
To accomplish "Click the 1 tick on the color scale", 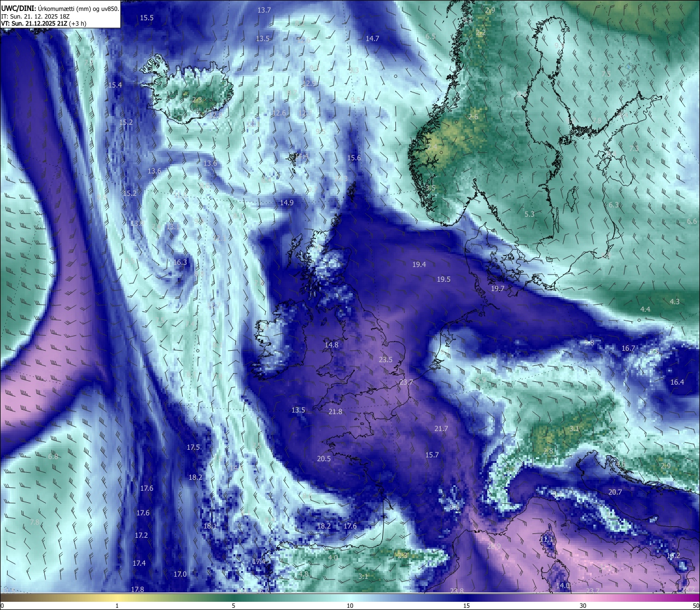I will (x=117, y=606).
